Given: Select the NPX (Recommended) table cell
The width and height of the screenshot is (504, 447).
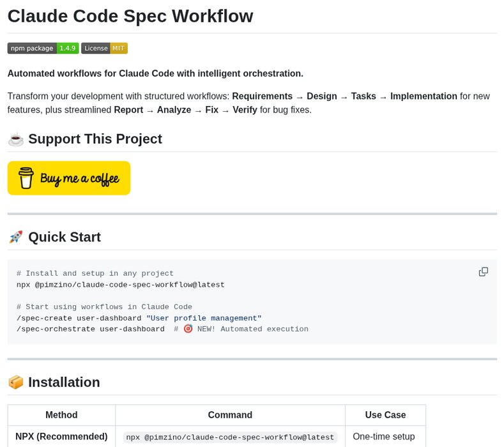Looking at the screenshot, I should (x=61, y=437).
